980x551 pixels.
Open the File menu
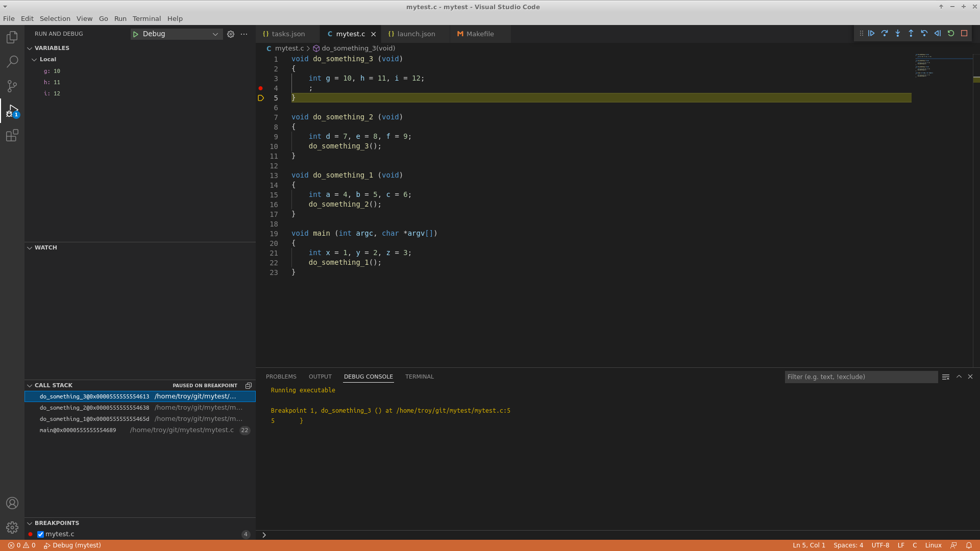click(x=9, y=18)
